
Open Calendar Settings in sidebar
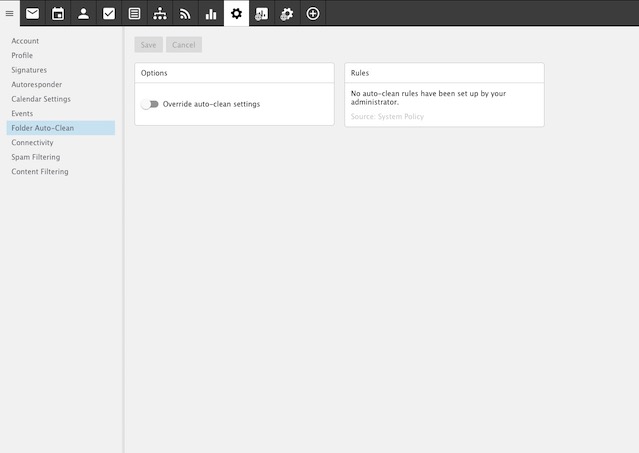click(41, 99)
